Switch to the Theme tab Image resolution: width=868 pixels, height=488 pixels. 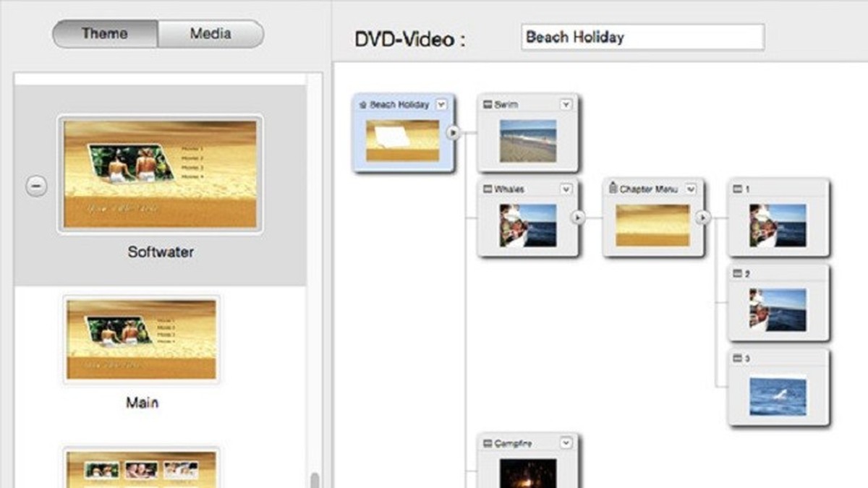[x=105, y=33]
